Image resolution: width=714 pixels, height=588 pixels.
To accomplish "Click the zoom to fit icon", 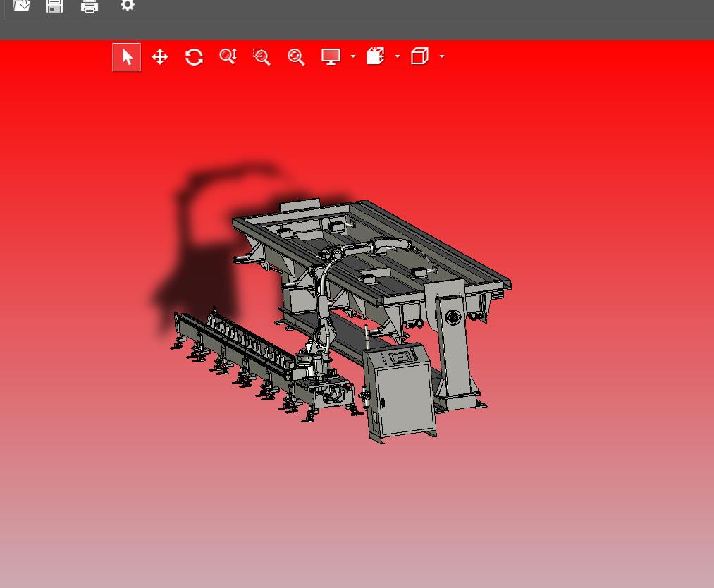I will coord(296,57).
